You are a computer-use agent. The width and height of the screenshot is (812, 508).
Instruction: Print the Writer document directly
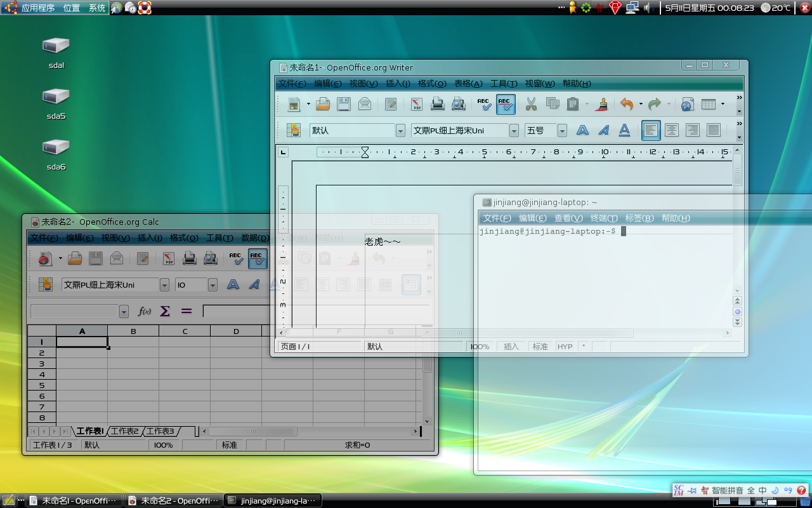coord(438,104)
